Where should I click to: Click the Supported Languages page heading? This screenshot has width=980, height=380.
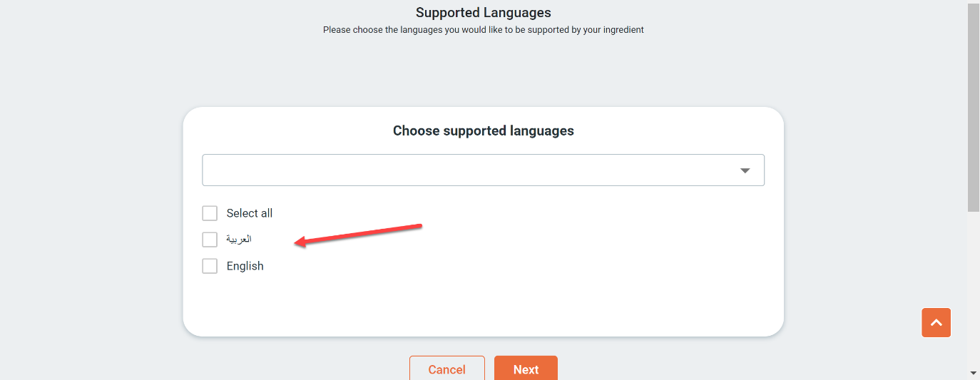(x=484, y=13)
